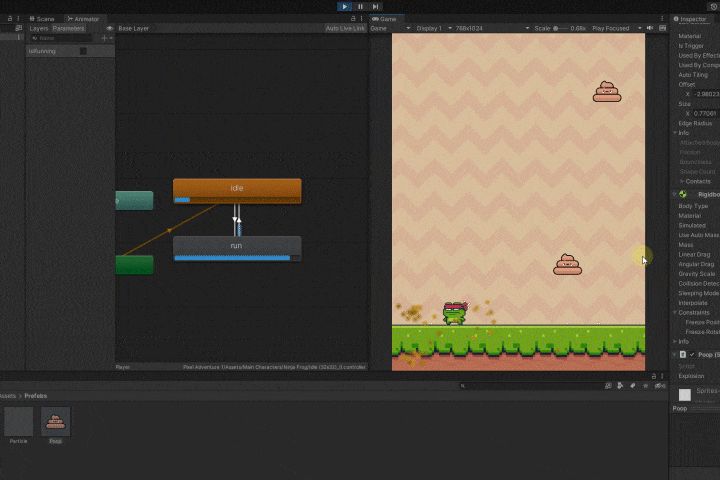This screenshot has height=480, width=720.
Task: Click the Play button in the toolbar
Action: [x=344, y=6]
